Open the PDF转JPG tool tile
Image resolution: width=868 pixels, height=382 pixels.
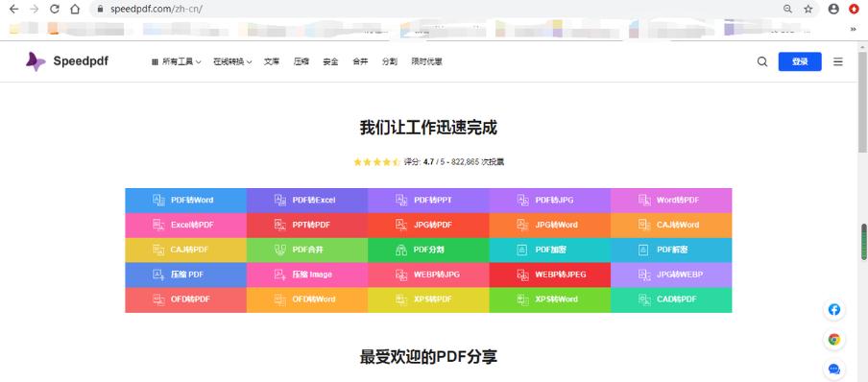tap(549, 201)
